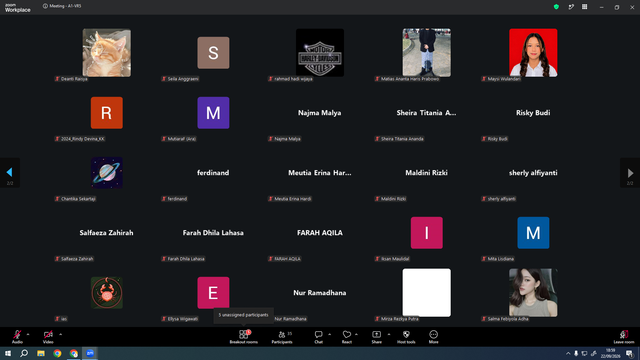Open the first Google Chrome taskbar icon
Image resolution: width=640 pixels, height=360 pixels.
[57, 353]
